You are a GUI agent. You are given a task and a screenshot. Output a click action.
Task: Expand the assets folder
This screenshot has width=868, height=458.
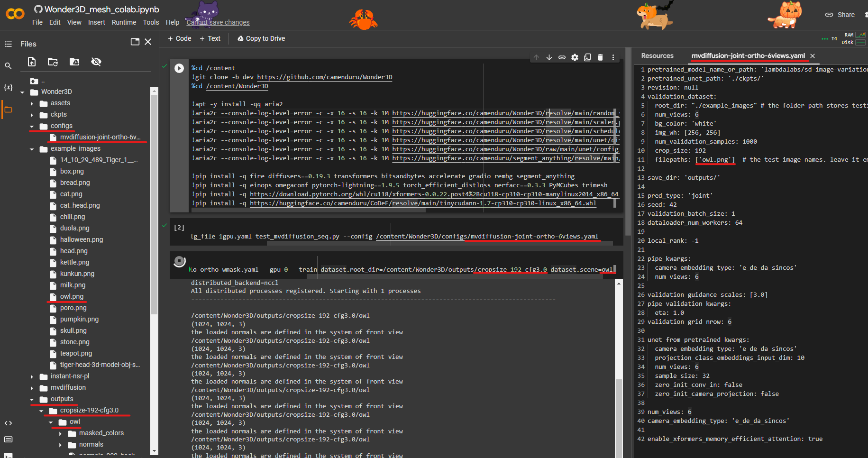(x=32, y=103)
